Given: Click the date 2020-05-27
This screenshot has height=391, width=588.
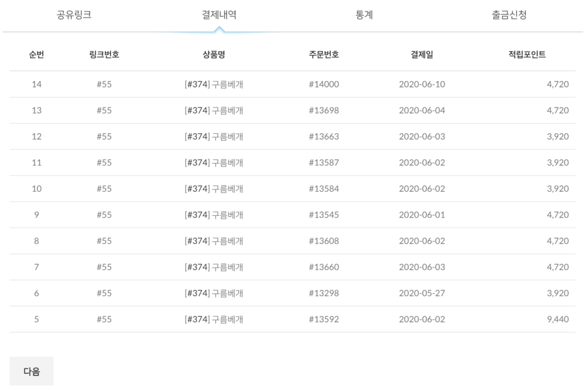Looking at the screenshot, I should point(422,293).
